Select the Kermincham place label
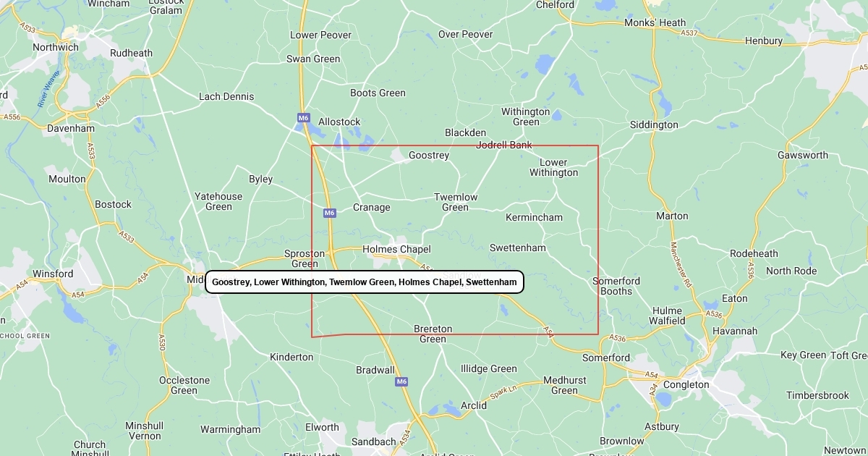The height and width of the screenshot is (456, 868). coord(534,217)
